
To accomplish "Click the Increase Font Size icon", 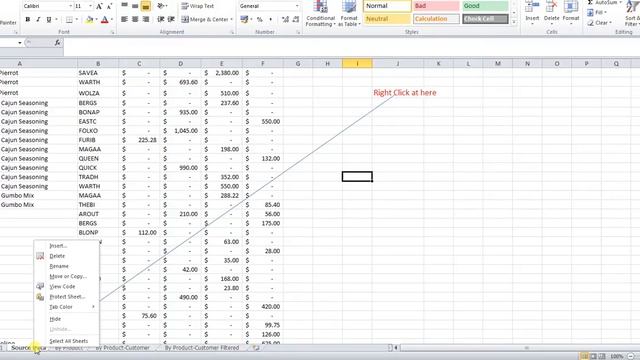I will coord(99,6).
